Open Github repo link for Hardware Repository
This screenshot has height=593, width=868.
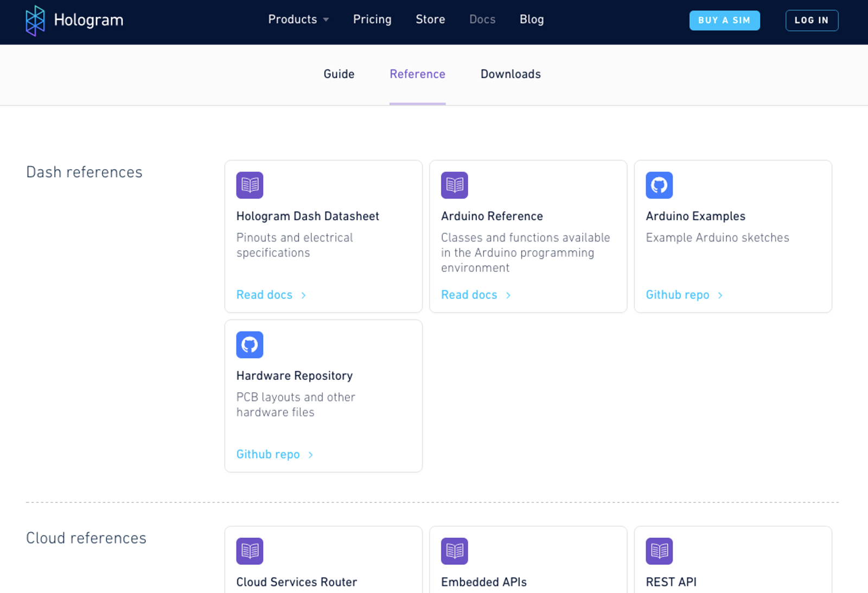[268, 455]
